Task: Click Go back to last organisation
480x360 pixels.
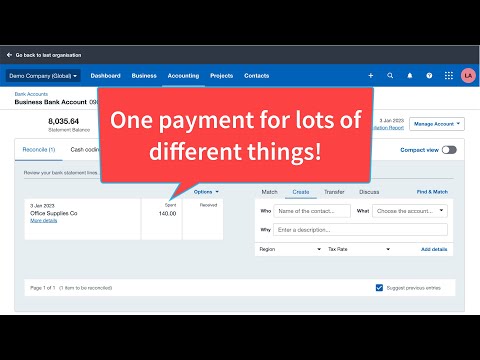Action: (48, 55)
